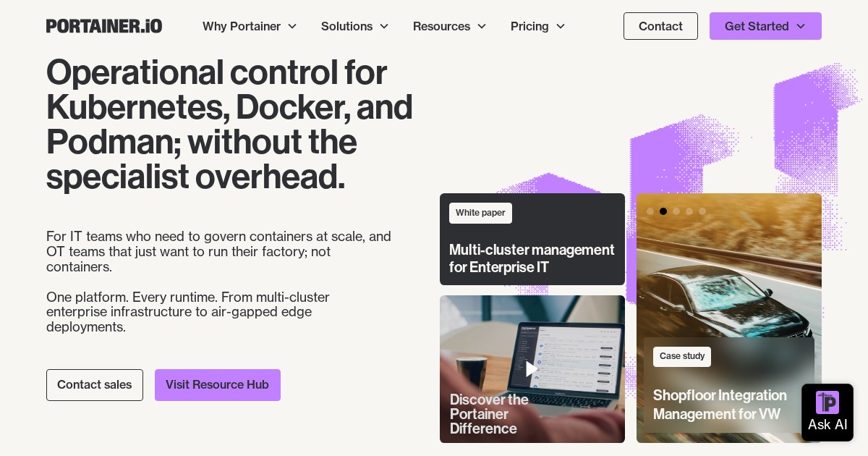This screenshot has height=456, width=868.
Task: Click the Case study tag label
Action: click(682, 357)
